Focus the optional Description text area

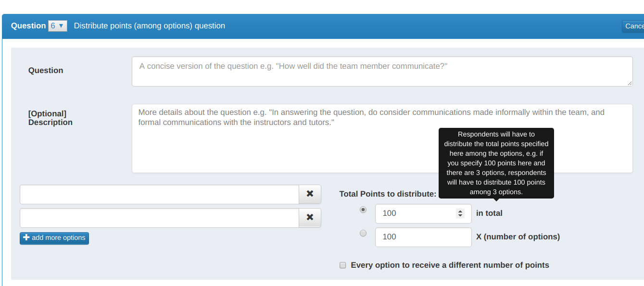(x=382, y=138)
